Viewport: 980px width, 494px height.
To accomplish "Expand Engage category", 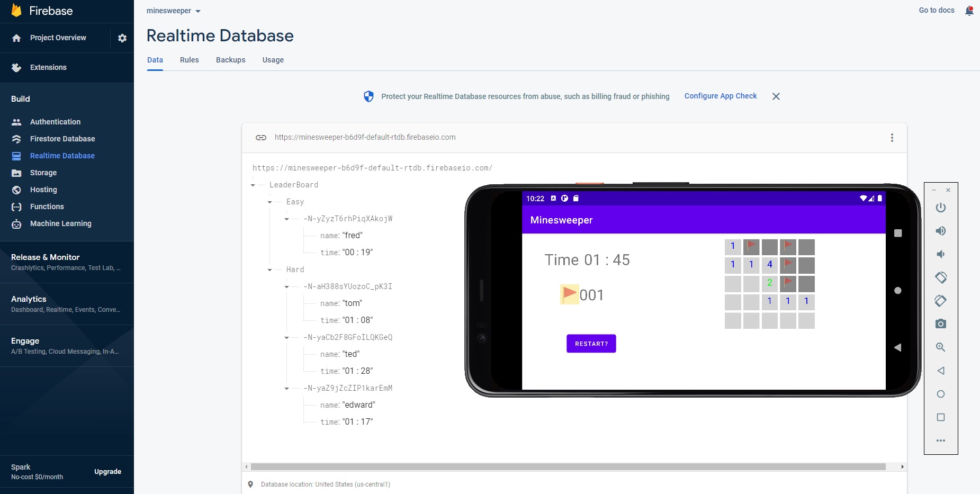I will point(67,346).
